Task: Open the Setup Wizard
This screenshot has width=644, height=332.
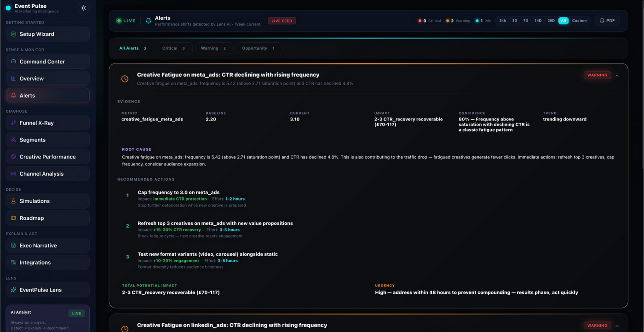Action: tap(47, 34)
